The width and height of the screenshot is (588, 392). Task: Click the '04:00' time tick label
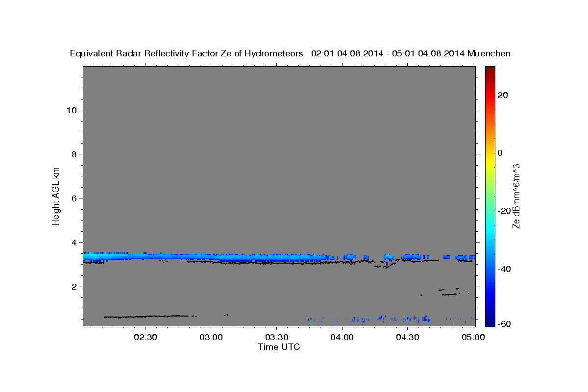coord(342,338)
